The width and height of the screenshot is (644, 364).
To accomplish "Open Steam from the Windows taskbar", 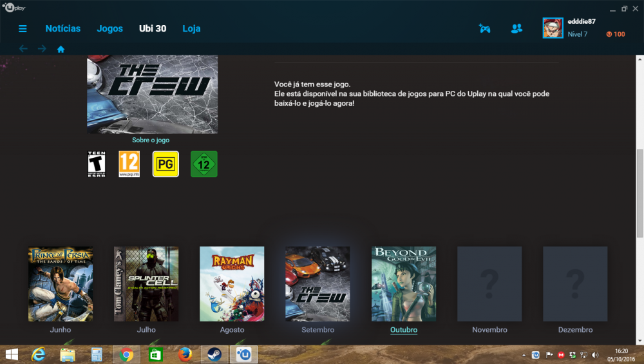I will click(214, 354).
